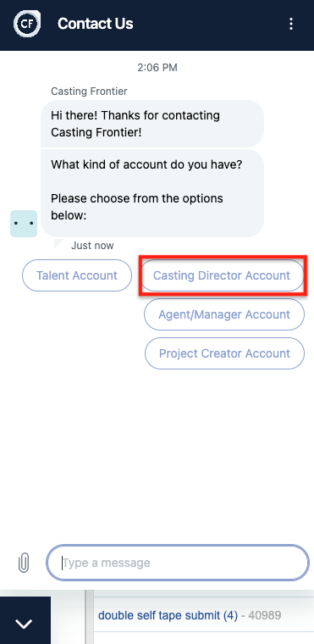Viewport: 314px width, 644px height.
Task: Click the message tail arrow under bubble
Action: 59,243
